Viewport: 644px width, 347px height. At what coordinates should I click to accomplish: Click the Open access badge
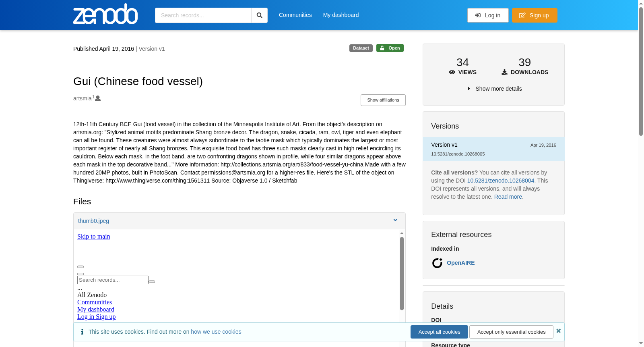(390, 48)
